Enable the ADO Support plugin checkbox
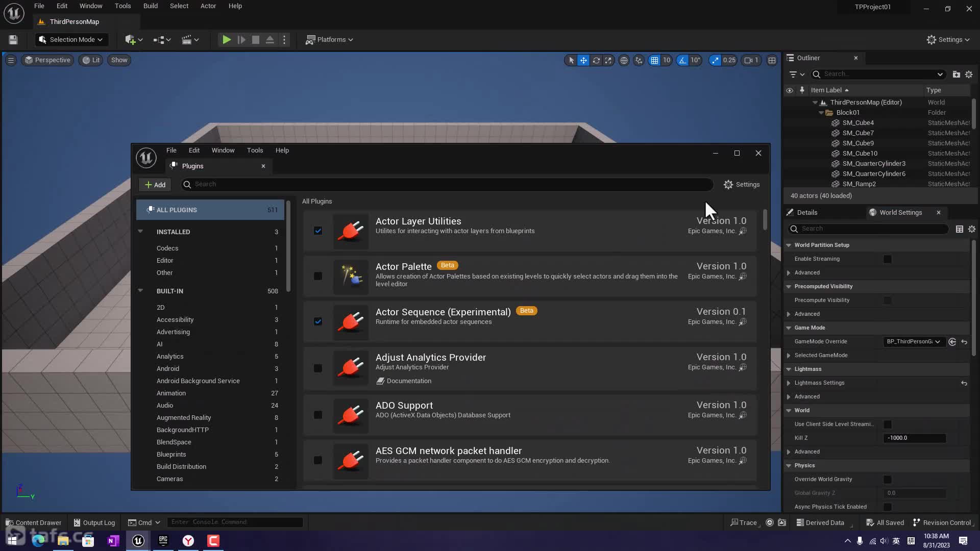980x551 pixels. 318,415
